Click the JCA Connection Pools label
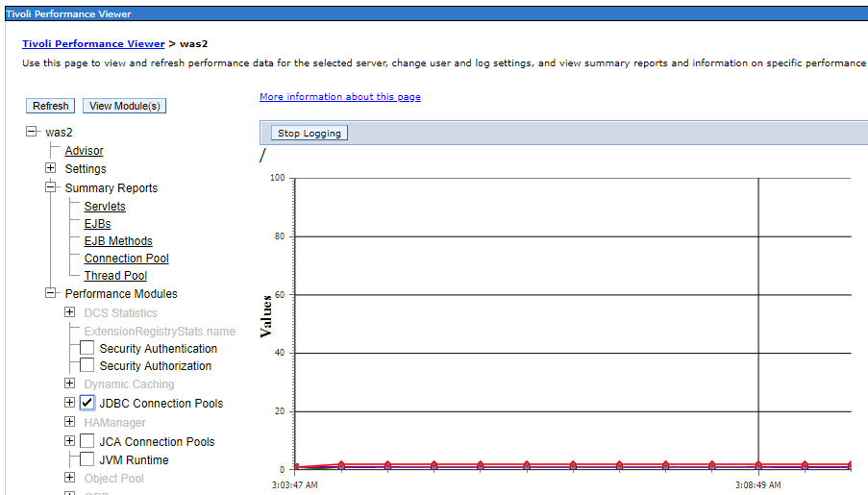The height and width of the screenshot is (495, 868). (x=158, y=442)
